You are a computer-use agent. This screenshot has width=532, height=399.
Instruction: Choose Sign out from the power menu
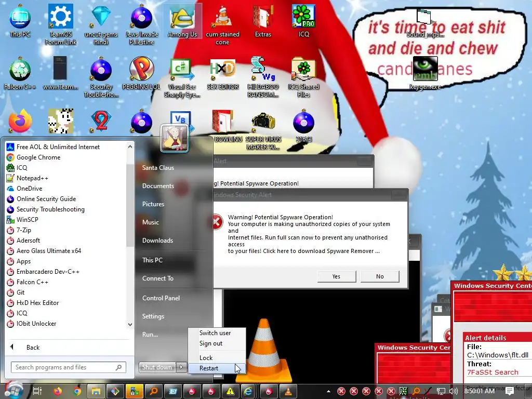[x=217, y=343]
